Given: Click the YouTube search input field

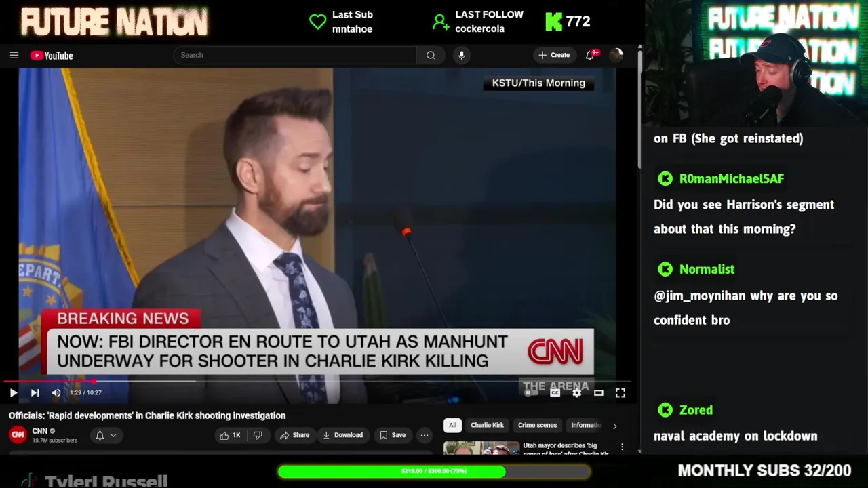Looking at the screenshot, I should pos(295,55).
